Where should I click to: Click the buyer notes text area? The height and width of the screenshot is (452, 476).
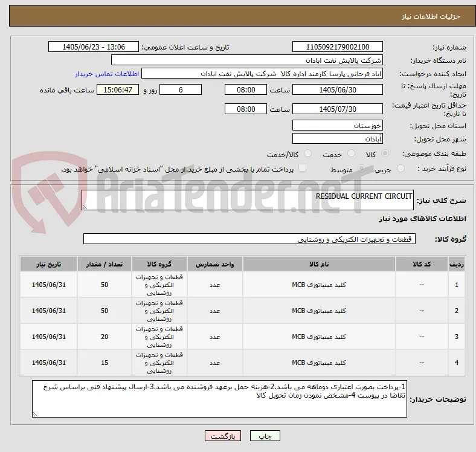coord(219,399)
